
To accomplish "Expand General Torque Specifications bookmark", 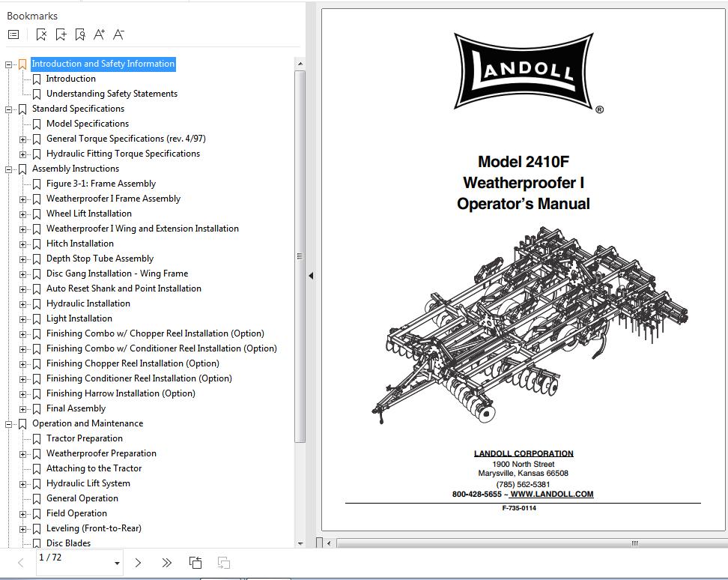I will tap(22, 139).
